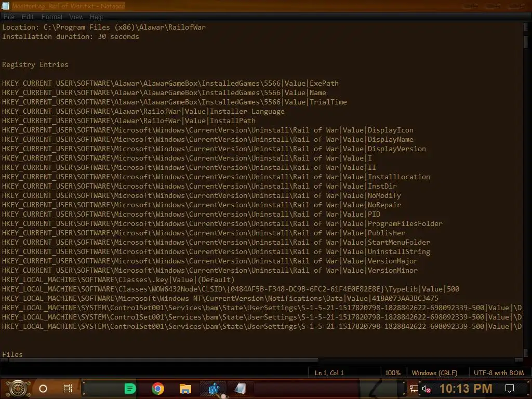Open Task View in taskbar
The width and height of the screenshot is (532, 399).
(x=68, y=389)
